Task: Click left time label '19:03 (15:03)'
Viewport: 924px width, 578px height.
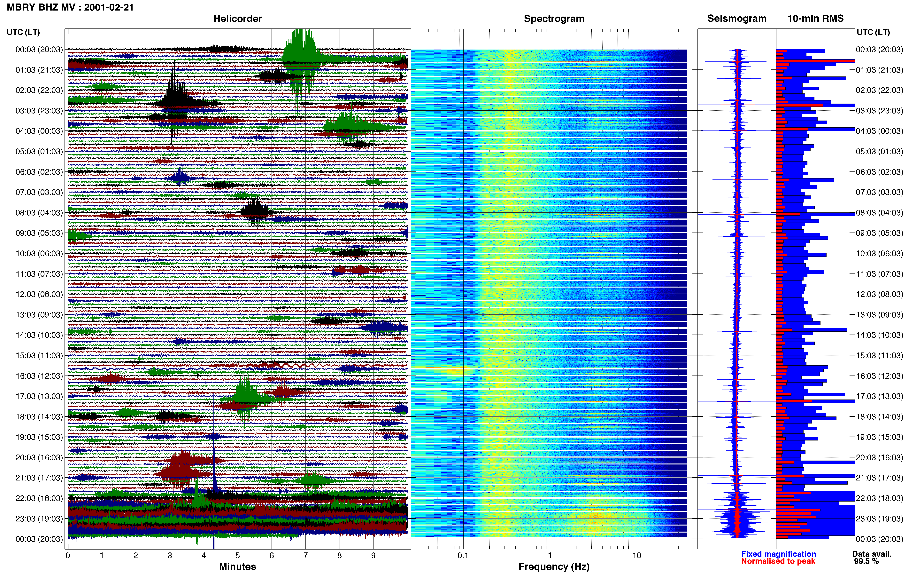Action: point(39,437)
